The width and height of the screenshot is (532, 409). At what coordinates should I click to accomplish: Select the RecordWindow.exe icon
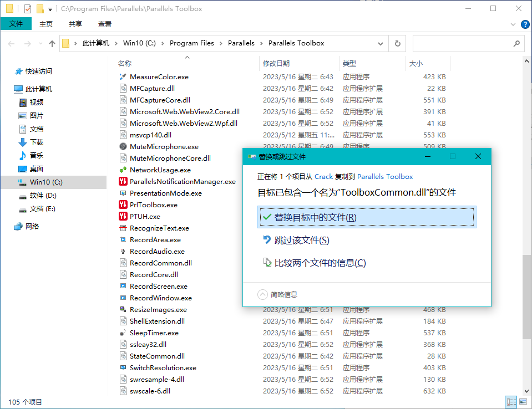pyautogui.click(x=123, y=298)
